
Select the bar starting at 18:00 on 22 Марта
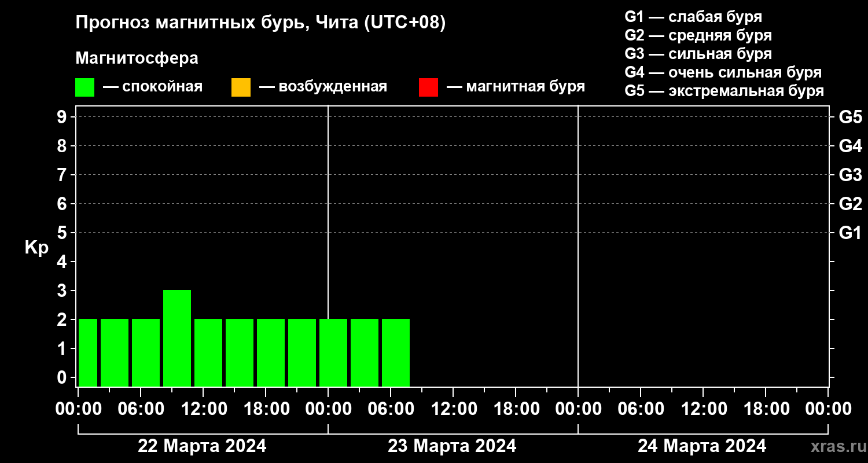coord(271,352)
